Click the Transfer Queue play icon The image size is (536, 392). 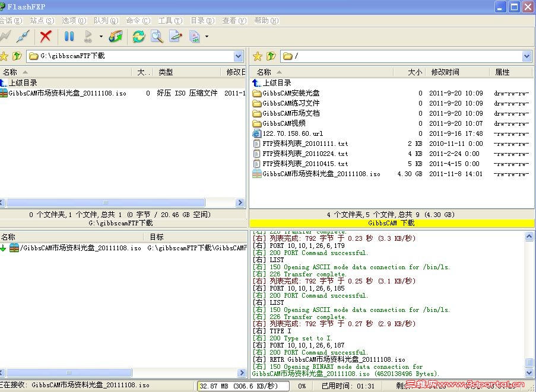(88, 36)
